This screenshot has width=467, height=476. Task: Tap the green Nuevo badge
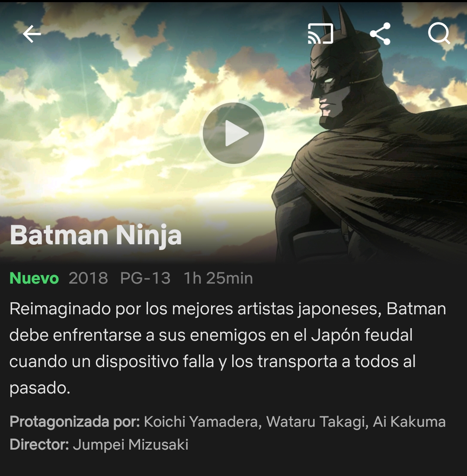pos(34,278)
